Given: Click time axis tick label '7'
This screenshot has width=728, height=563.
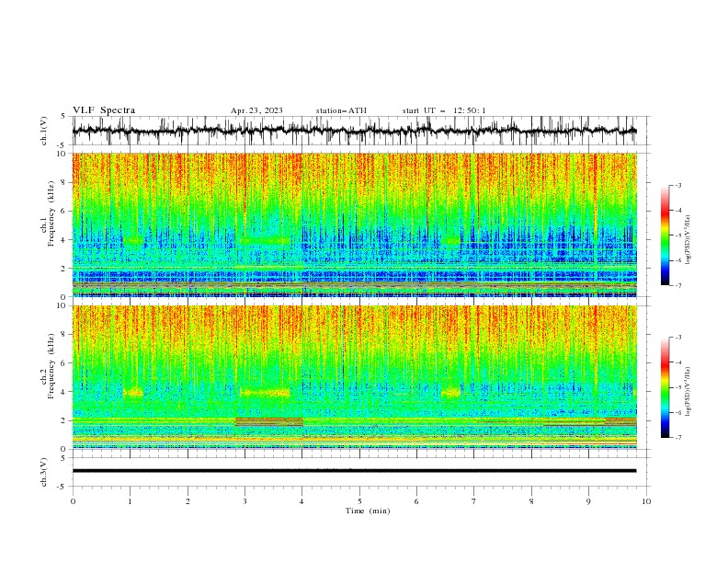Looking at the screenshot, I should (x=474, y=501).
